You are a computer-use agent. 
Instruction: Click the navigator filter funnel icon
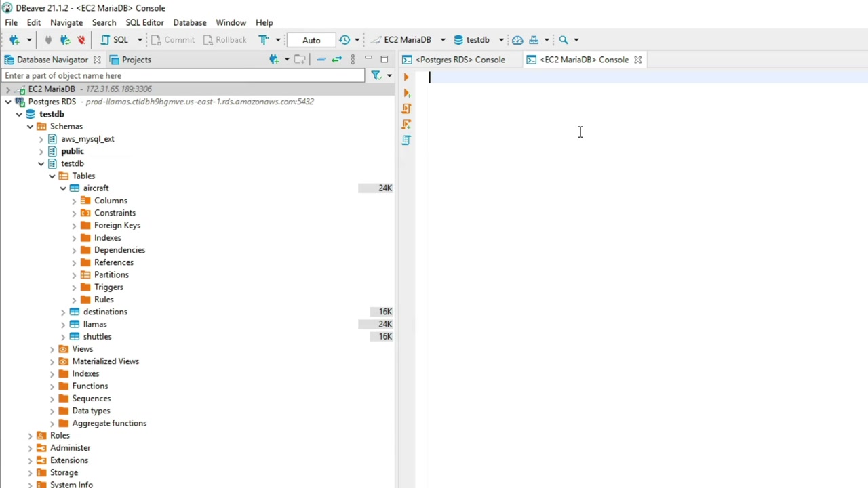point(376,75)
